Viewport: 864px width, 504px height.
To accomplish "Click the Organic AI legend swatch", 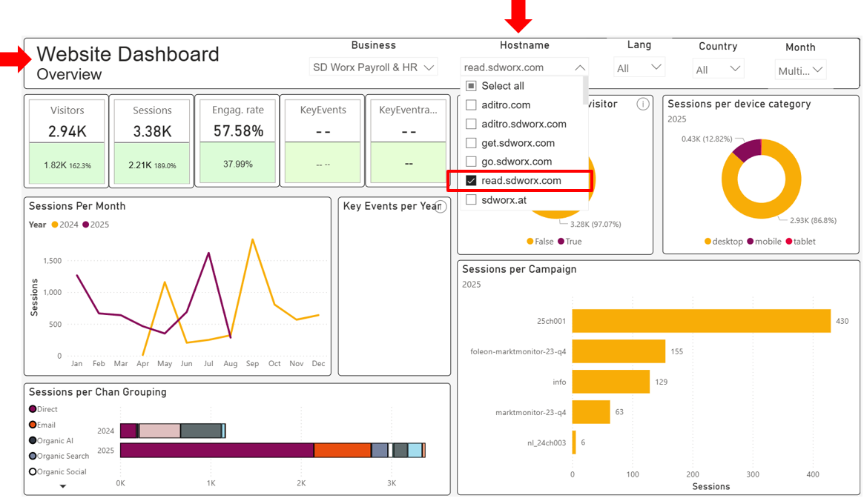I will point(33,441).
